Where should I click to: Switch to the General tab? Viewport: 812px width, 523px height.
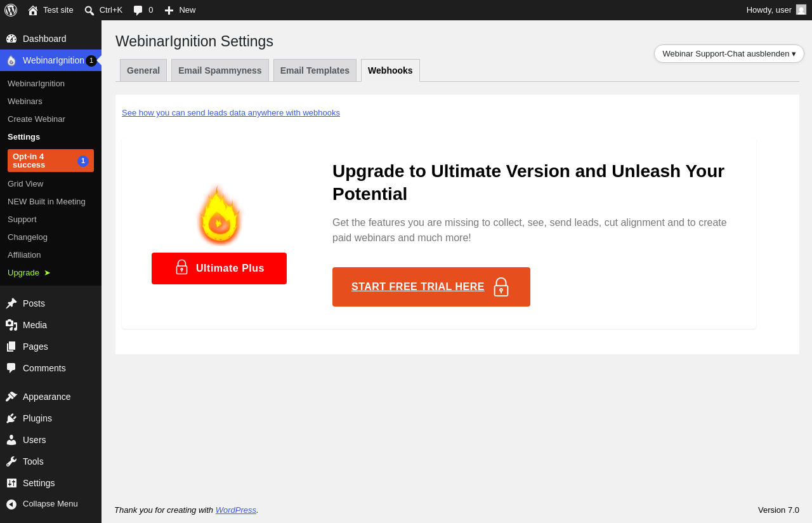pyautogui.click(x=143, y=70)
